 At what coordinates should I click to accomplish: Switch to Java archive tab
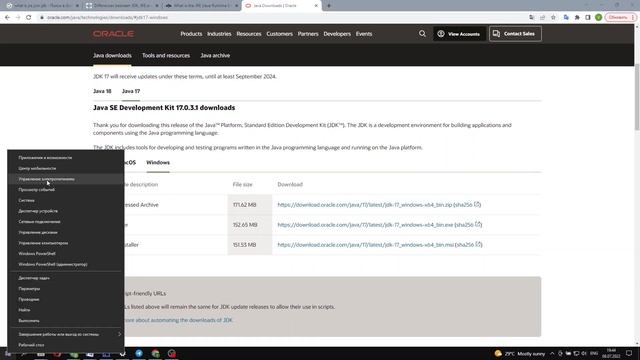pos(215,56)
